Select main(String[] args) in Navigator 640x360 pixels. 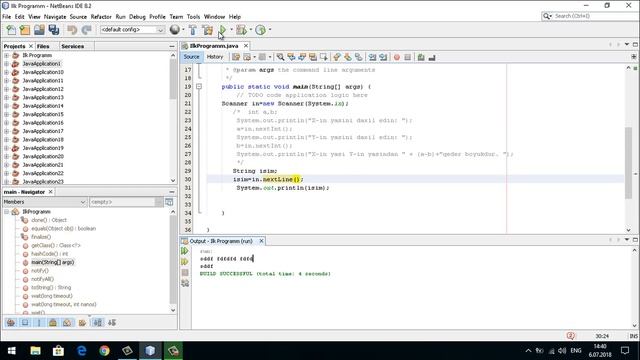point(53,262)
